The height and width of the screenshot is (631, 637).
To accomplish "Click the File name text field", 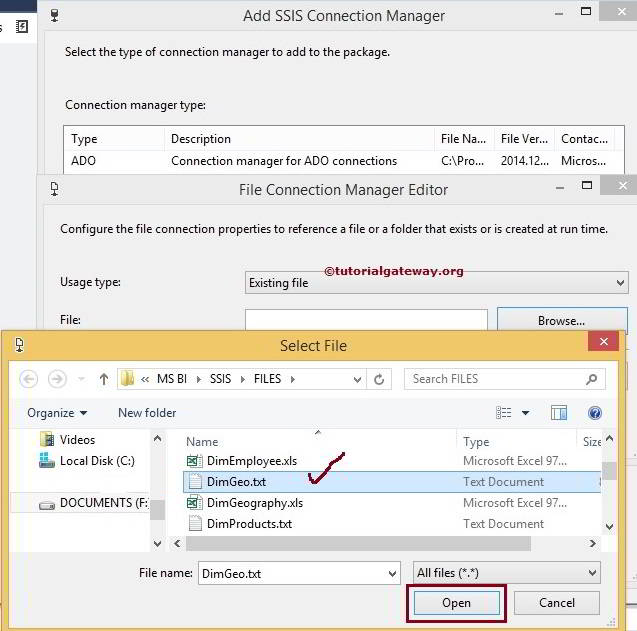I will 299,573.
